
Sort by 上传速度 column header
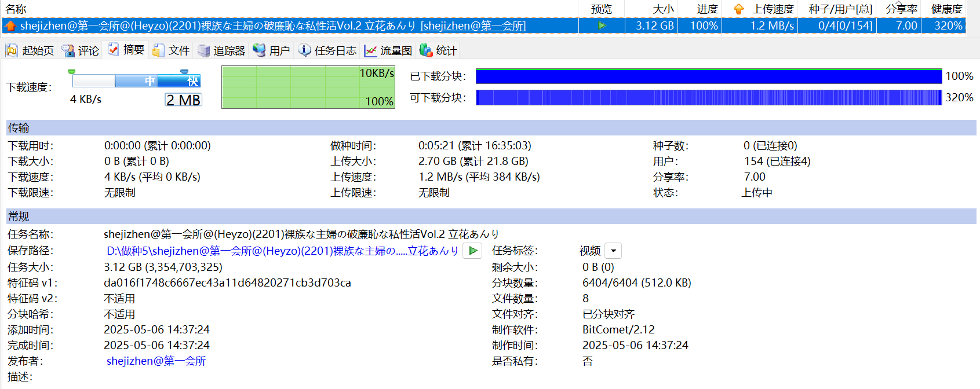773,9
